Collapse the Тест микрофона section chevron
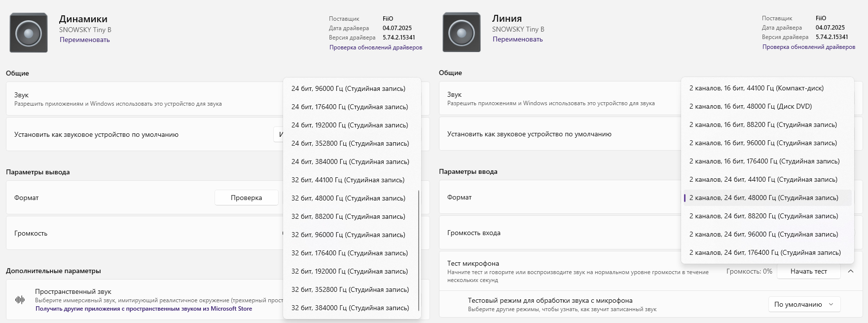Image resolution: width=868 pixels, height=323 pixels. (x=851, y=271)
